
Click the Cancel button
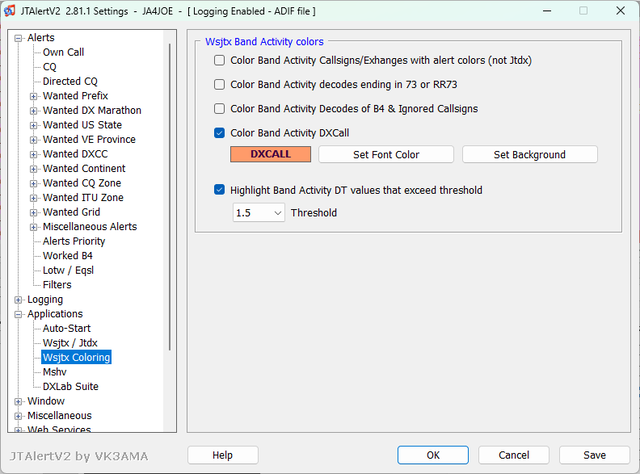pyautogui.click(x=513, y=455)
